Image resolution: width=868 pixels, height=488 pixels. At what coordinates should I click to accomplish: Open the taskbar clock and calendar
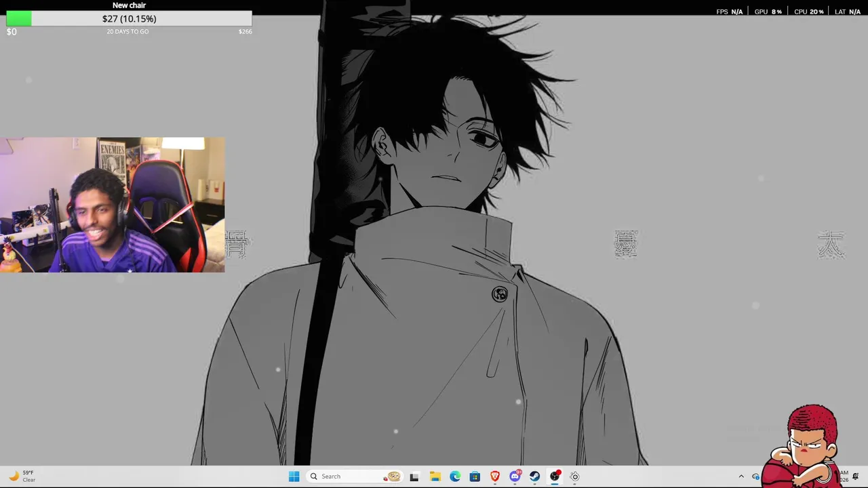point(844,476)
